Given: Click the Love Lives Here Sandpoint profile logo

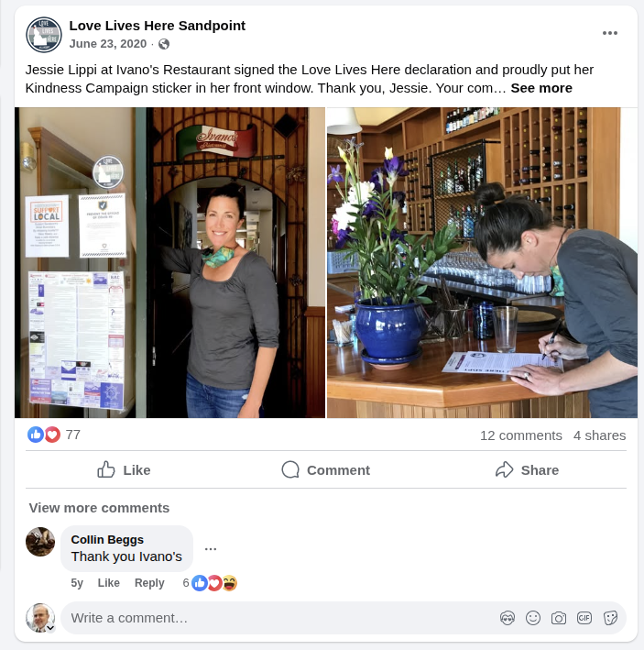Looking at the screenshot, I should tap(44, 35).
